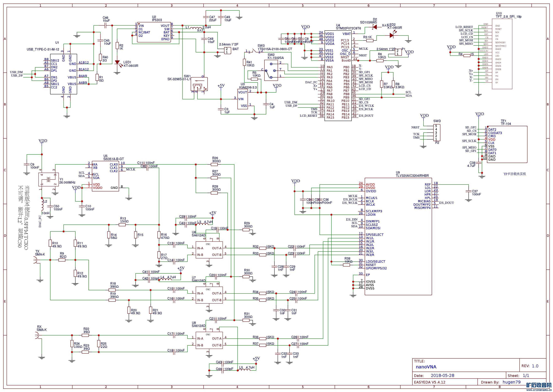Select the P1 two-pin header symbol

[x=398, y=52]
